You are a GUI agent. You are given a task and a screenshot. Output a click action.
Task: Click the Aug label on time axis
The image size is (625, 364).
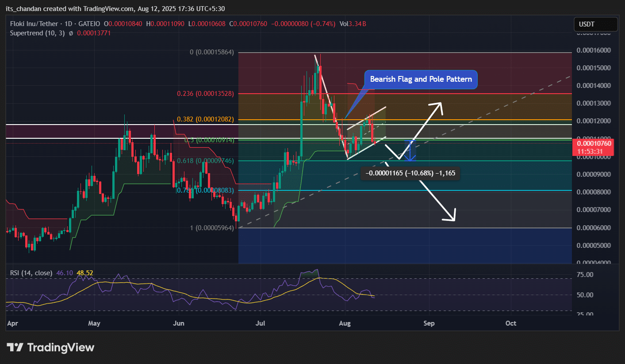(345, 323)
